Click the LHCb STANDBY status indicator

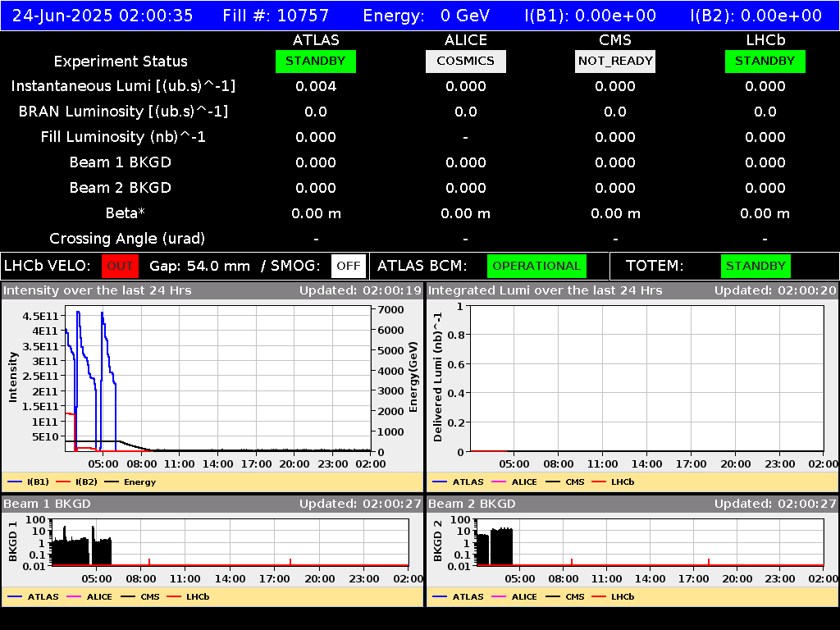click(x=765, y=62)
